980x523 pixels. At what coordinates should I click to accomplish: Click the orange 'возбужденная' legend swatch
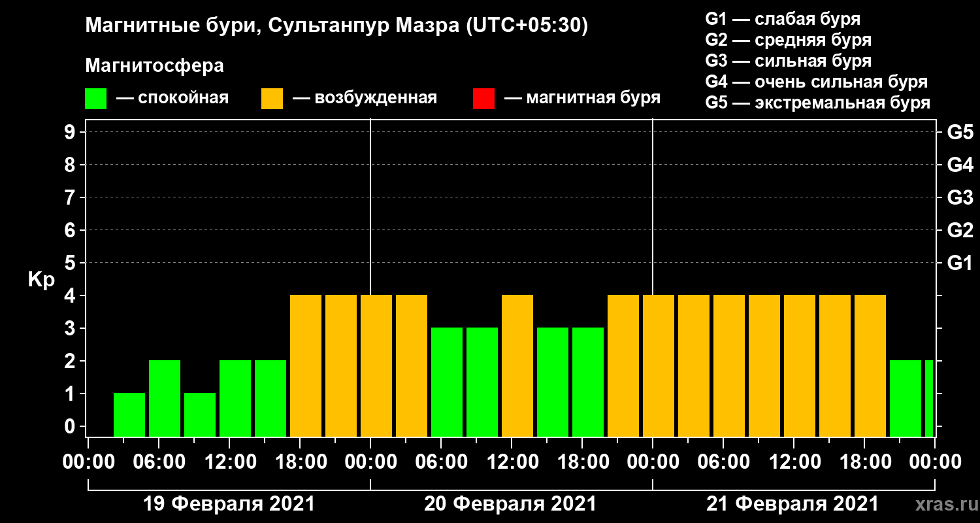point(272,99)
